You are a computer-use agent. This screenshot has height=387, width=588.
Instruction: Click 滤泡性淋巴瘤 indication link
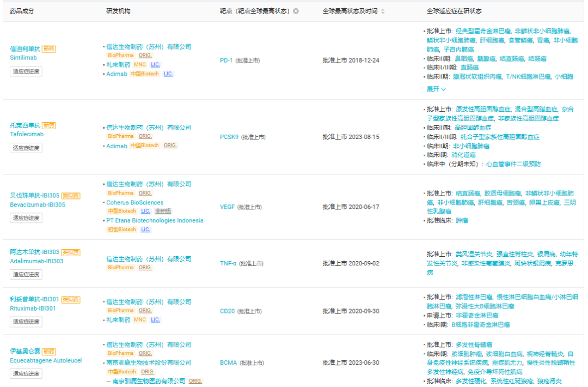coord(474,297)
